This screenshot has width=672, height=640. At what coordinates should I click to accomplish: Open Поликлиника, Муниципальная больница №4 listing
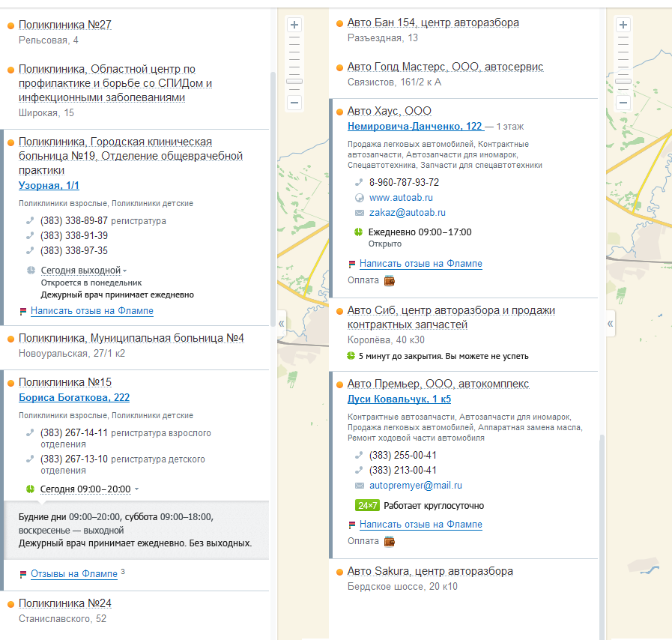(x=131, y=338)
